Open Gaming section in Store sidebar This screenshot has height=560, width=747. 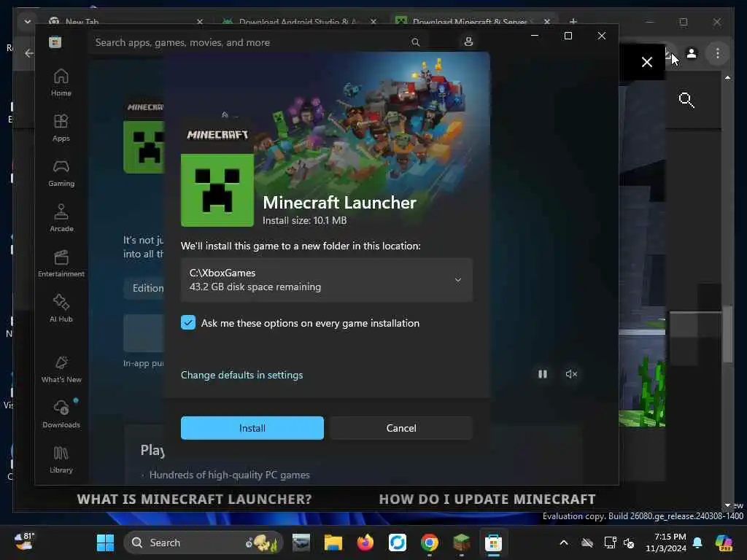click(x=61, y=173)
